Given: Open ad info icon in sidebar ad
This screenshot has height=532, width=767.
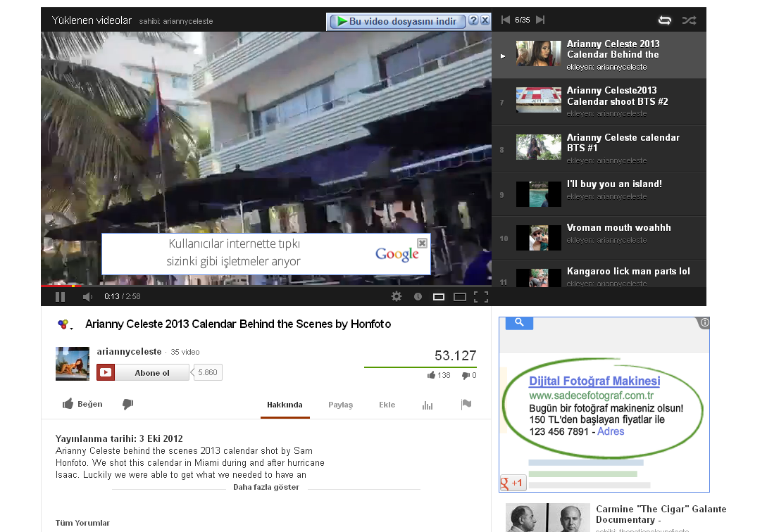Looking at the screenshot, I should (x=704, y=322).
